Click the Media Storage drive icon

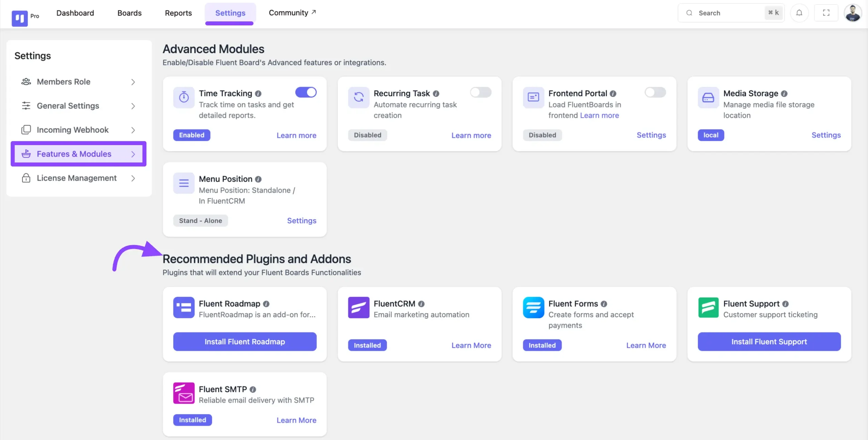[708, 97]
